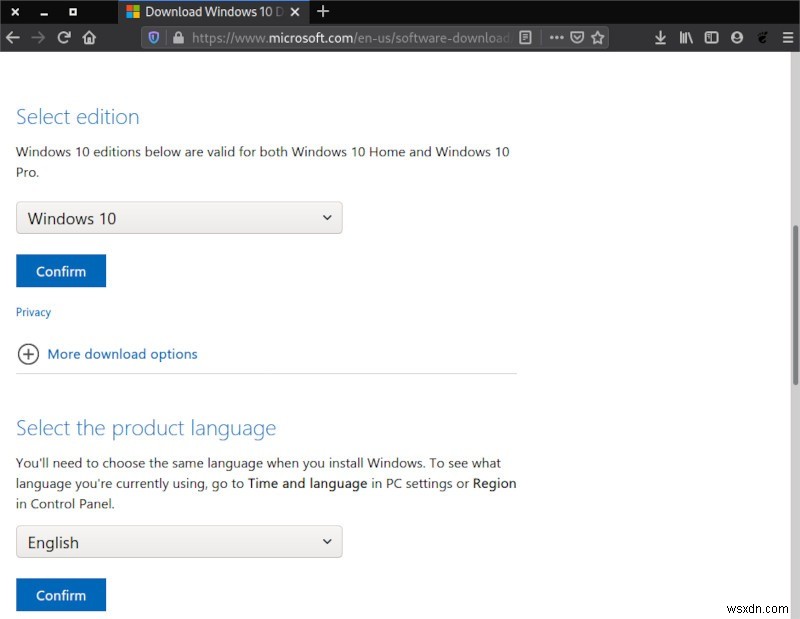
Task: View tracking protection shield details
Action: click(x=153, y=37)
